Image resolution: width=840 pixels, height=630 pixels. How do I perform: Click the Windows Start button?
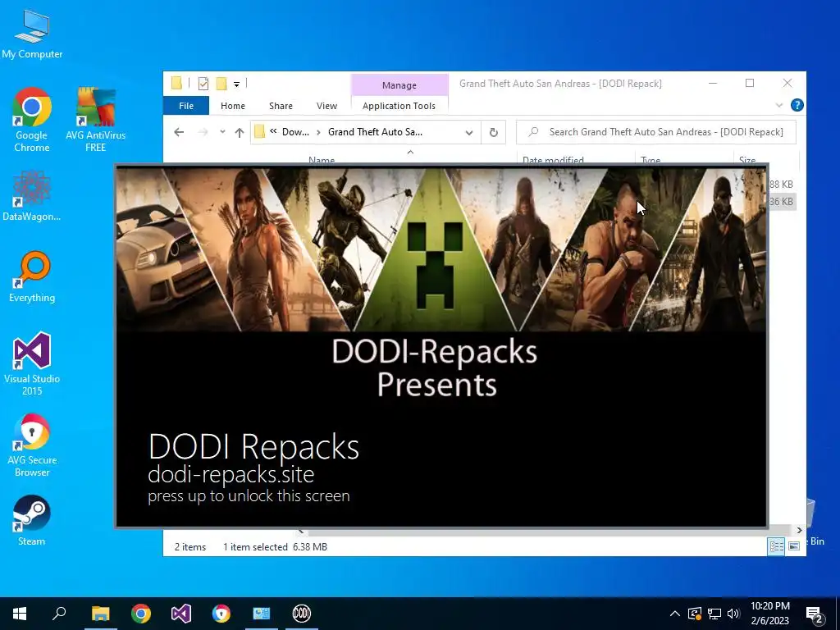20,614
